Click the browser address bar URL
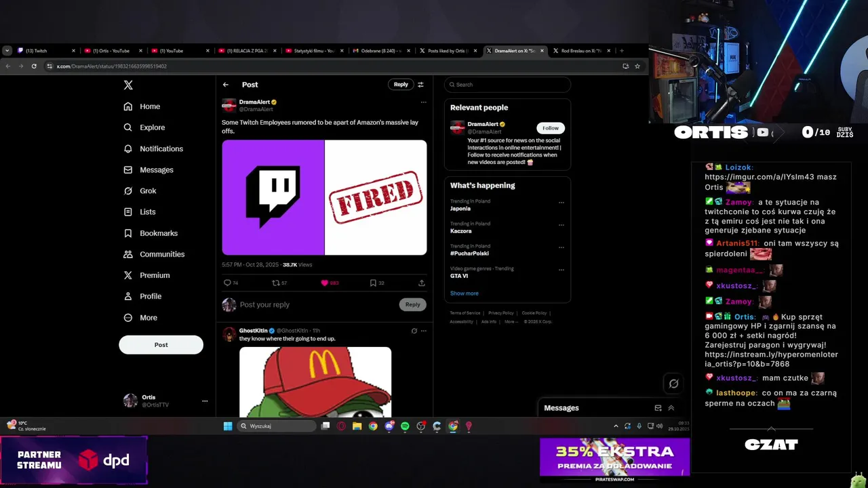This screenshot has width=868, height=488. [x=112, y=66]
